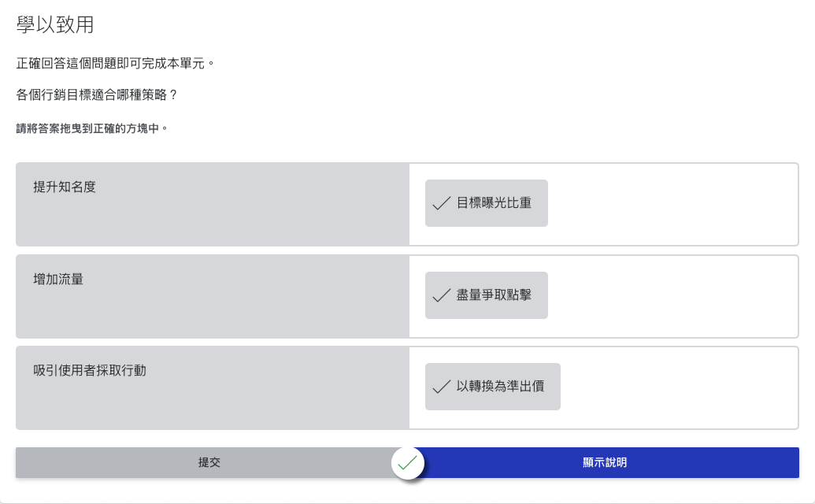Select the 目標曝光比重 answer chip text
The width and height of the screenshot is (815, 504).
click(x=494, y=203)
